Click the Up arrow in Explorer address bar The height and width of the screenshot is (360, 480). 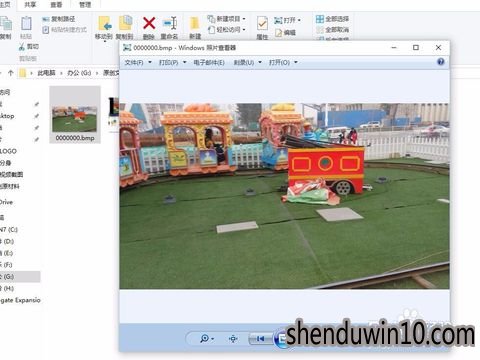pyautogui.click(x=10, y=73)
